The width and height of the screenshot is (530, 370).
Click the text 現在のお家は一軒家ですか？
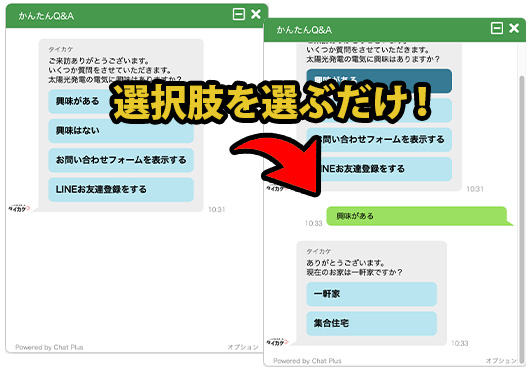(354, 272)
